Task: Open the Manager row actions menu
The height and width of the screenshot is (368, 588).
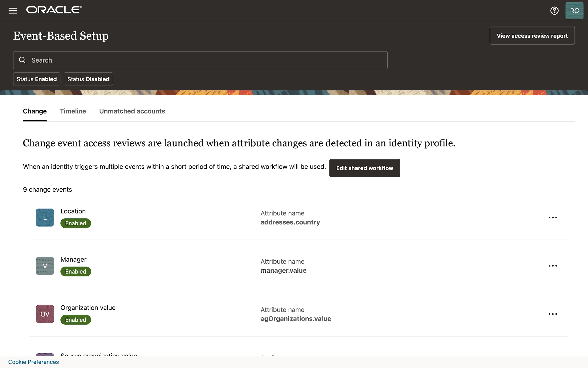Action: click(x=553, y=266)
